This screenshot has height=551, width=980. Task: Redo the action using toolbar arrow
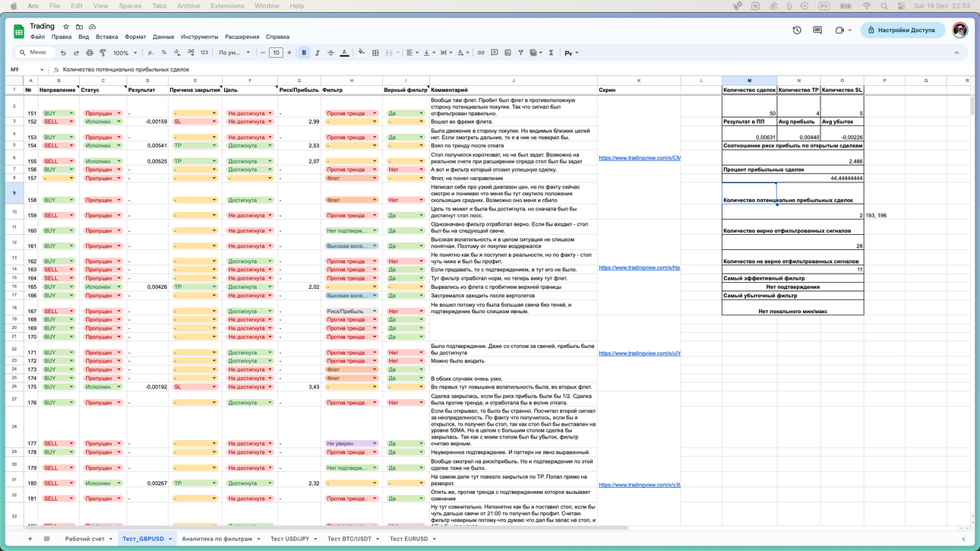point(76,53)
